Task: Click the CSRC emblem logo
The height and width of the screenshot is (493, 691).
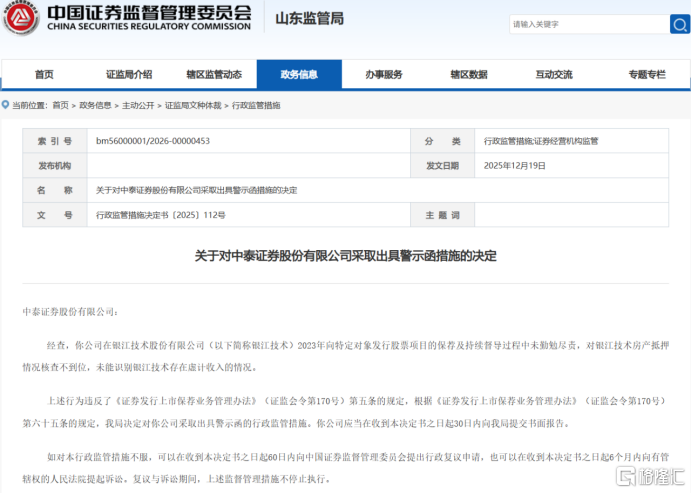Action: [x=20, y=17]
